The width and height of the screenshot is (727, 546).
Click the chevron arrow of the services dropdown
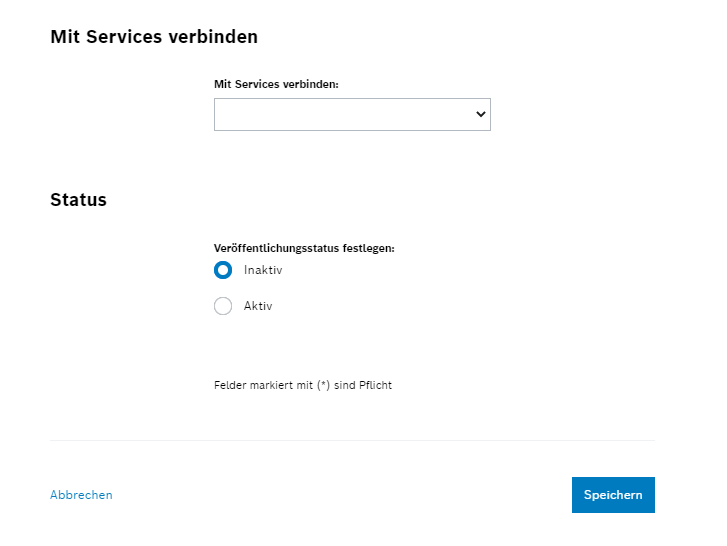coord(481,114)
